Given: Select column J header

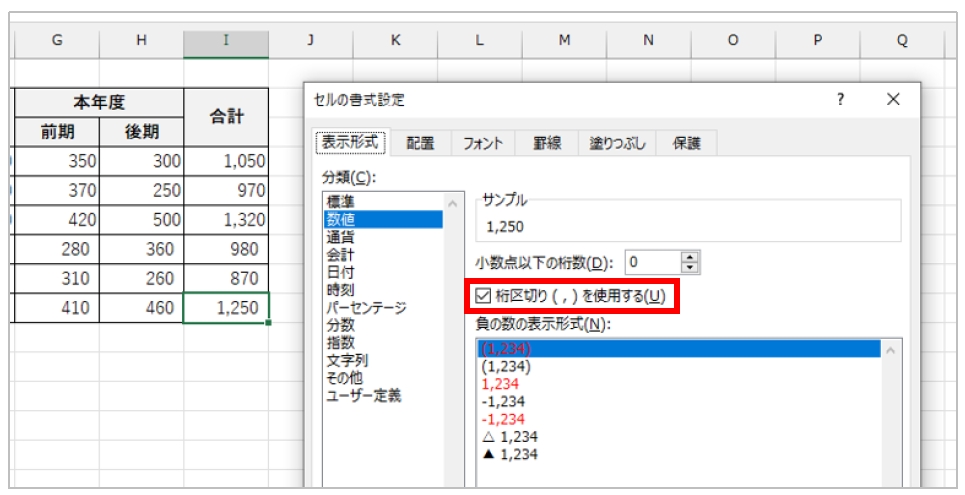Looking at the screenshot, I should (x=311, y=41).
